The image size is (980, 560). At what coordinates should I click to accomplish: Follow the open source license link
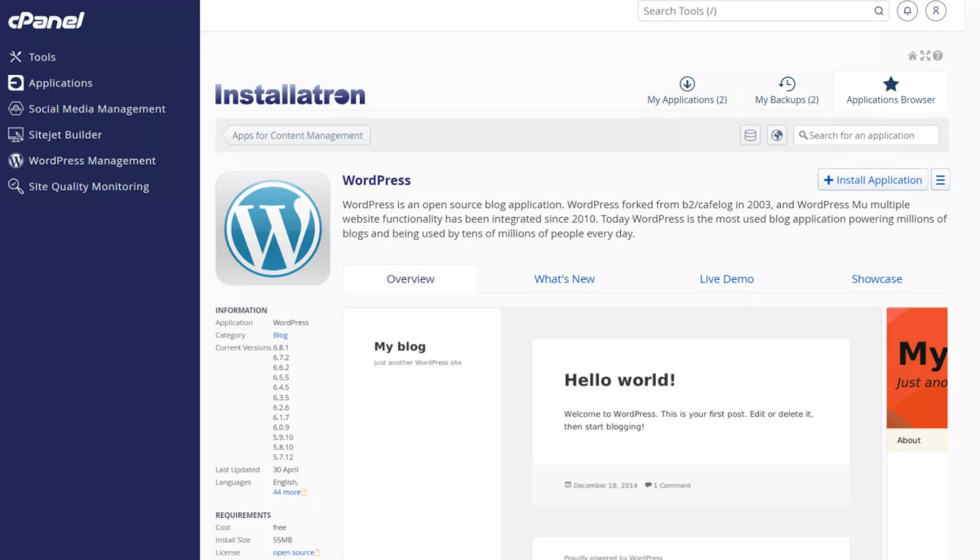(292, 552)
